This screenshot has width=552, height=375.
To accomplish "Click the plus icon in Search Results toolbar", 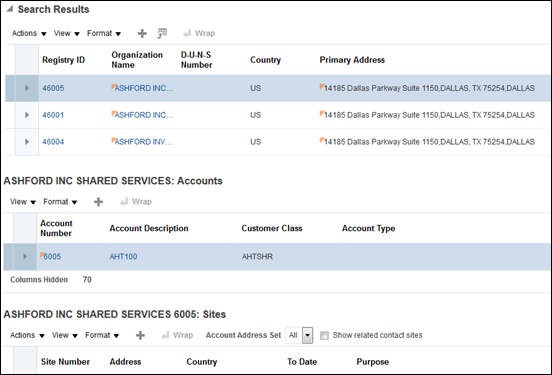I will coord(142,33).
